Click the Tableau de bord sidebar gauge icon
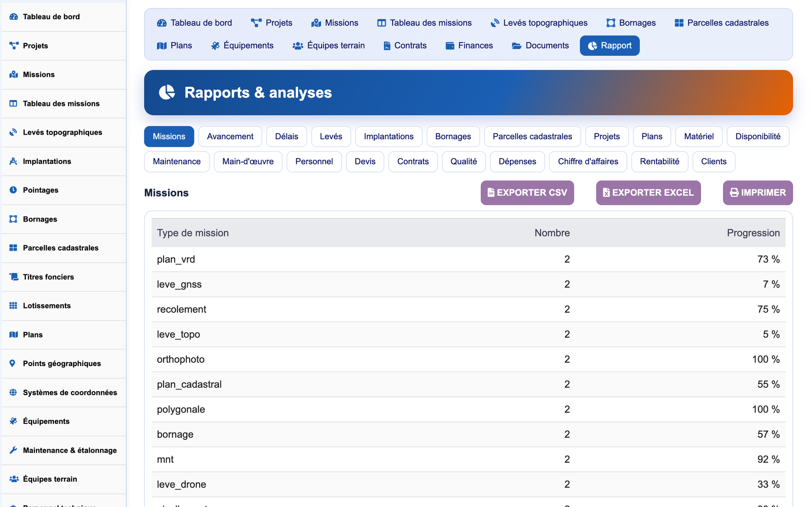Viewport: 812px width, 507px height. tap(13, 17)
